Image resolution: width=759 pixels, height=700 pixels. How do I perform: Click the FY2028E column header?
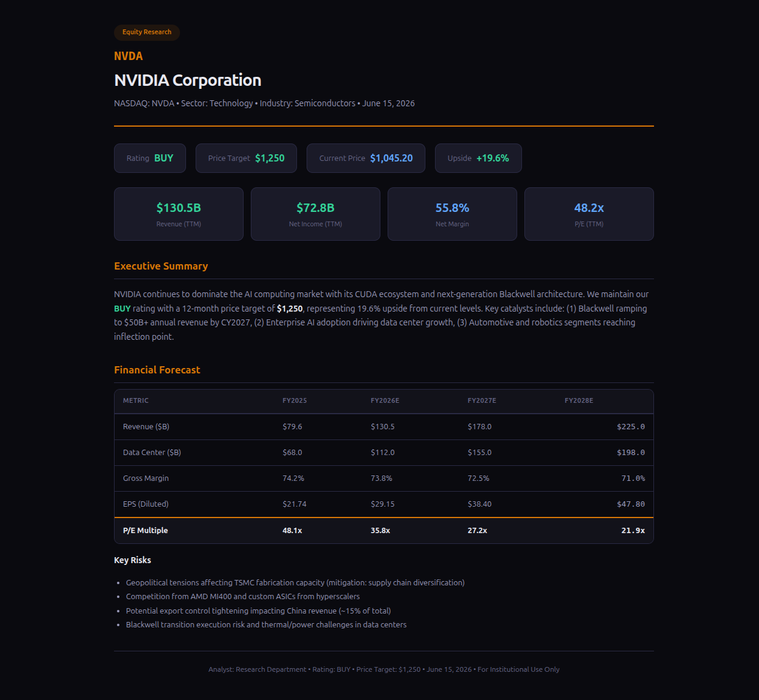579,400
